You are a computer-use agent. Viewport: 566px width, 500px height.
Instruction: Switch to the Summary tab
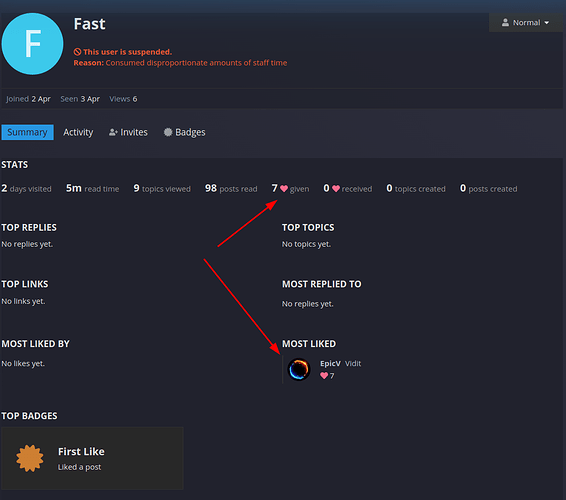[27, 132]
